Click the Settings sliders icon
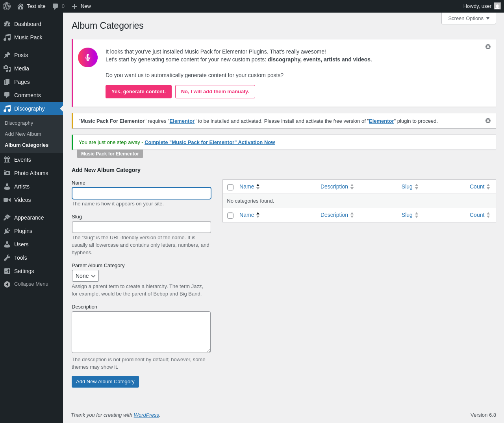This screenshot has height=423, width=504. coord(7,271)
